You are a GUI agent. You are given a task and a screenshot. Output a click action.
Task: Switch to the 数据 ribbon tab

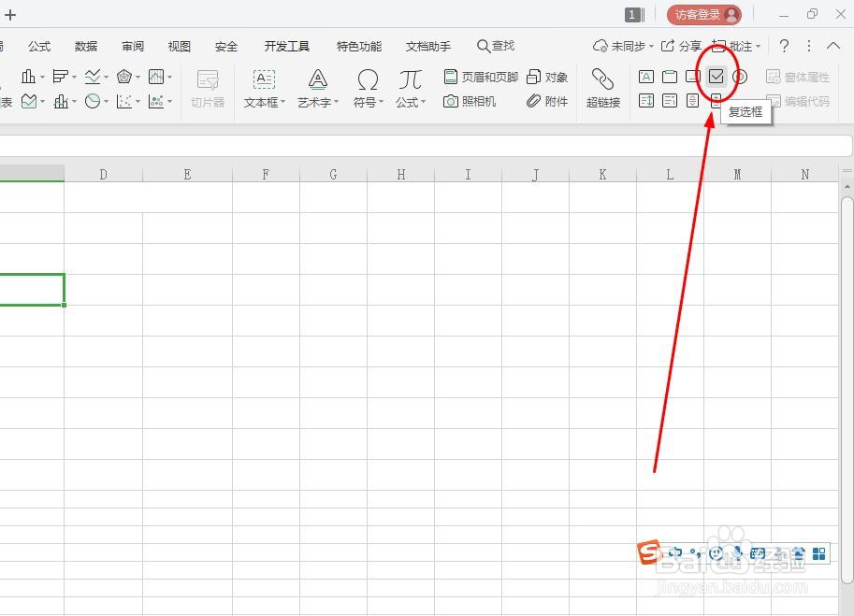[85, 46]
